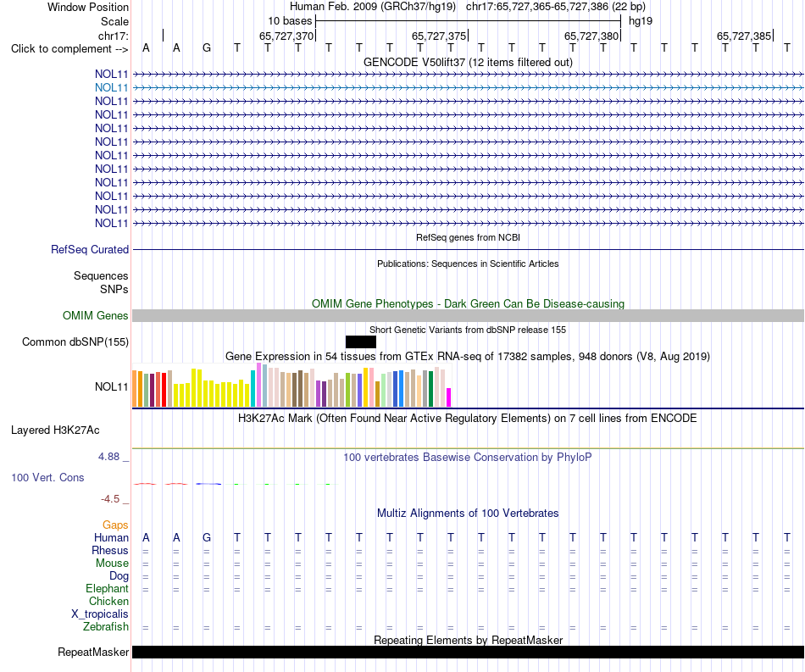Image resolution: width=805 pixels, height=672 pixels.
Task: Select the light blue NOL11 transcript label
Action: click(x=111, y=88)
